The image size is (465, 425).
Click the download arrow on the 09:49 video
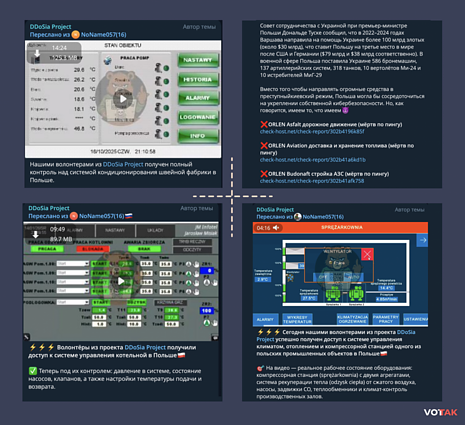[35, 235]
